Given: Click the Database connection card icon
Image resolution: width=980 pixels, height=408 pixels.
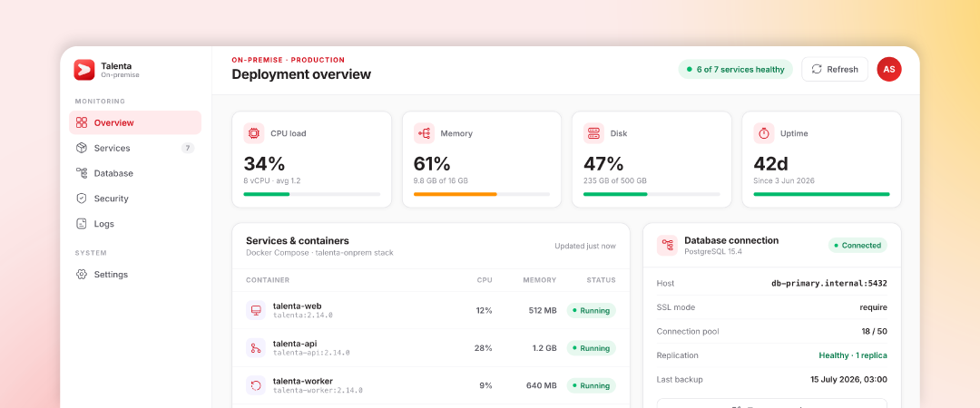Looking at the screenshot, I should (667, 245).
